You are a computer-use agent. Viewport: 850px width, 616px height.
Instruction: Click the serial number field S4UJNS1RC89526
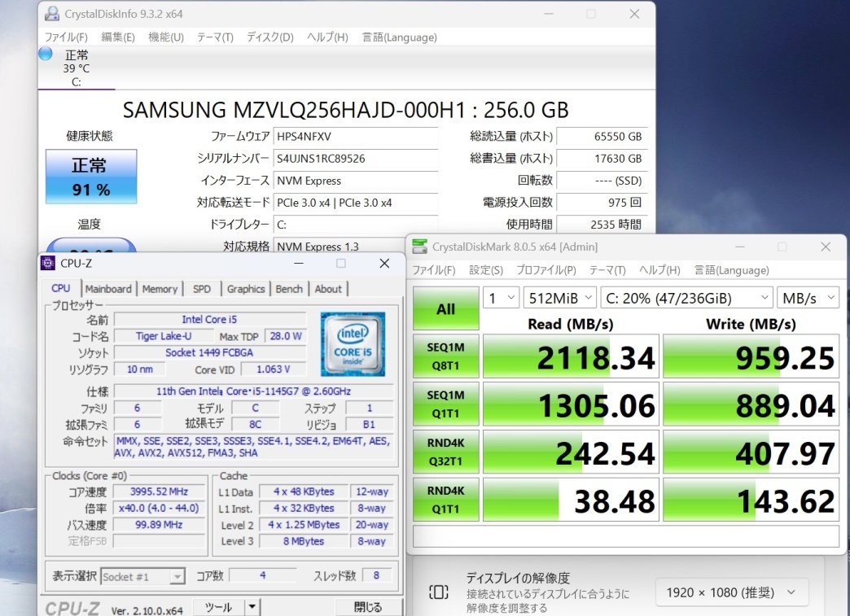click(356, 159)
